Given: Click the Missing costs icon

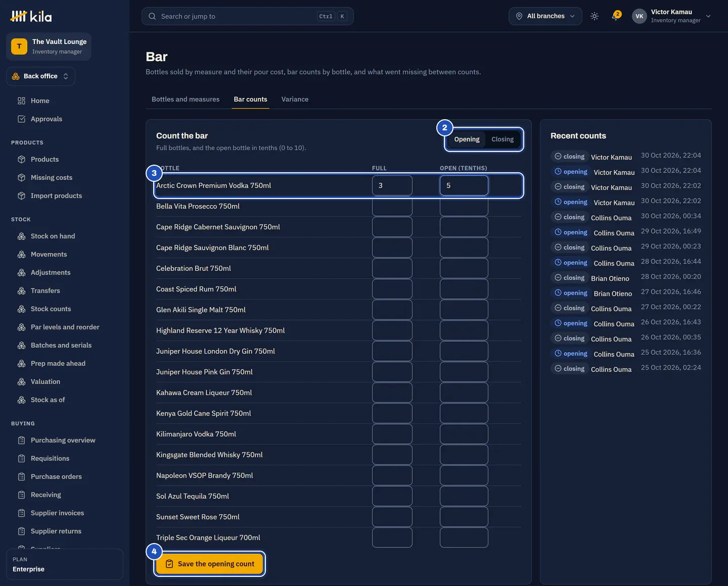Looking at the screenshot, I should click(x=21, y=177).
